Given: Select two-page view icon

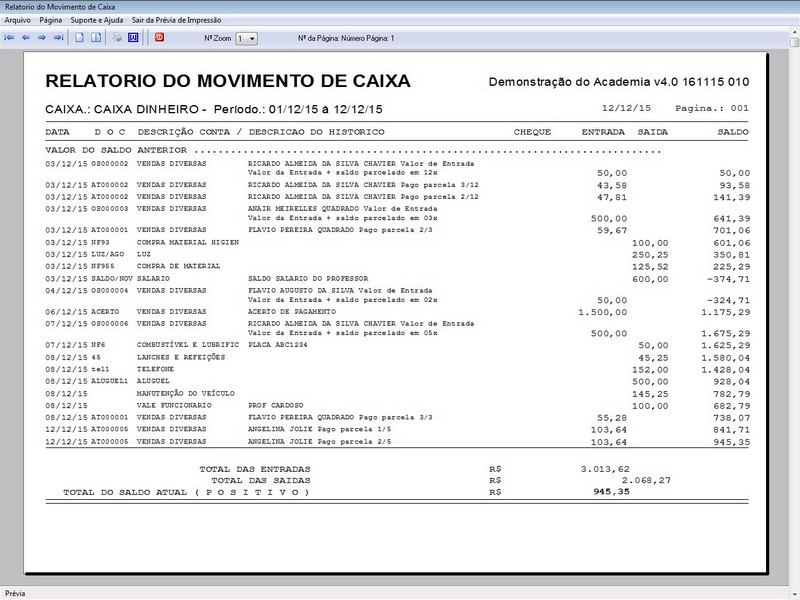Looking at the screenshot, I should (x=96, y=38).
